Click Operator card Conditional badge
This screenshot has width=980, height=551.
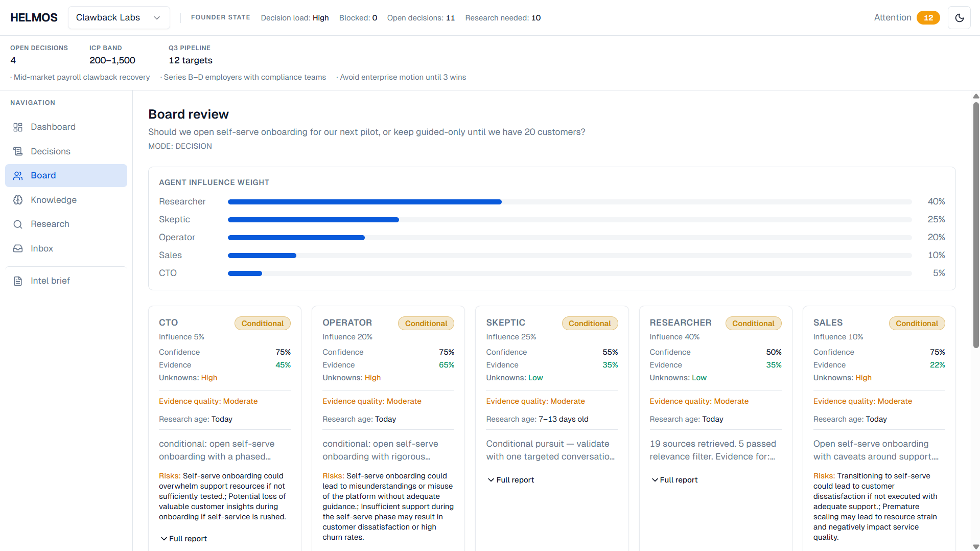(426, 324)
